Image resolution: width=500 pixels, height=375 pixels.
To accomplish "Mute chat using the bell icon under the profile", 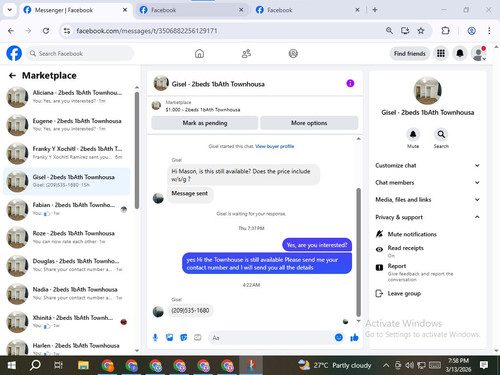I will coord(413,134).
